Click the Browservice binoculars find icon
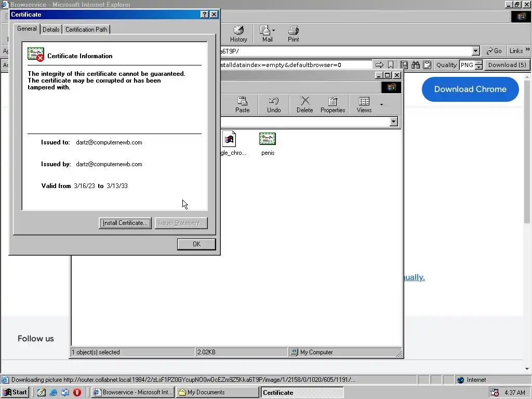The height and width of the screenshot is (399, 532). (x=416, y=65)
